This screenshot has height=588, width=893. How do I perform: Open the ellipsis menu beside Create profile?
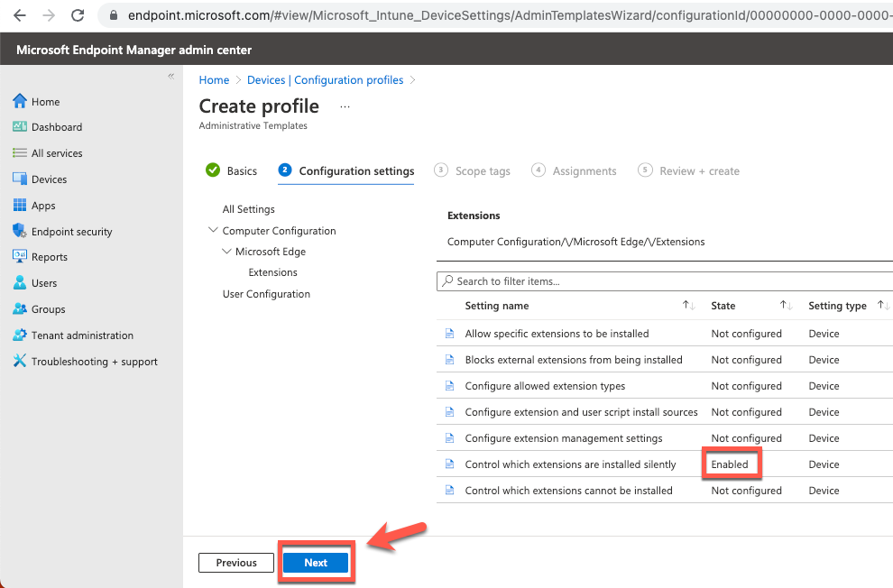pos(345,106)
